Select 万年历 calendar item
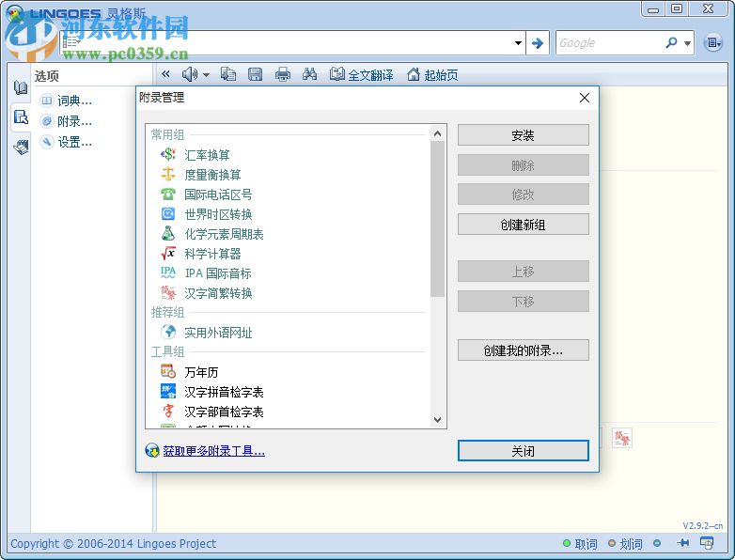The height and width of the screenshot is (560, 735). 201,372
